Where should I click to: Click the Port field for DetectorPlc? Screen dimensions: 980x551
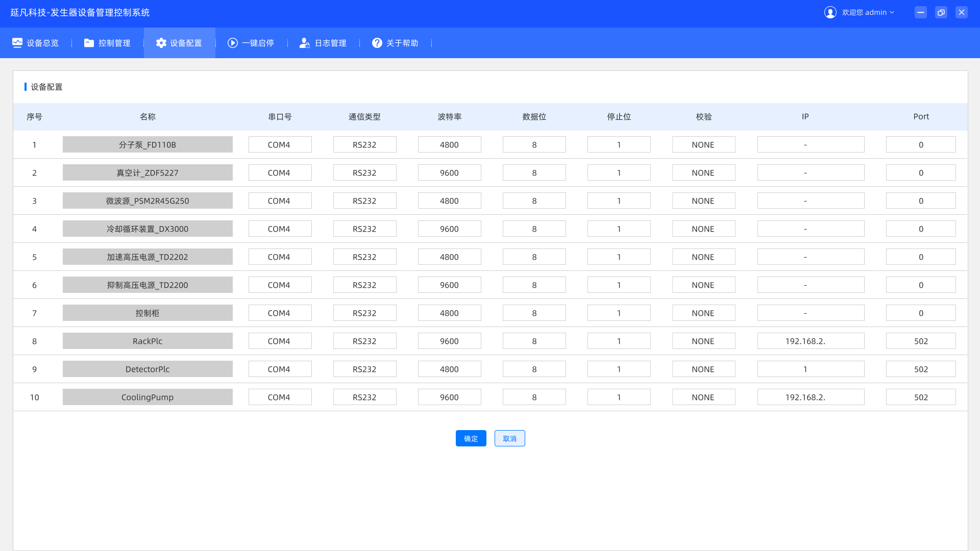(921, 369)
